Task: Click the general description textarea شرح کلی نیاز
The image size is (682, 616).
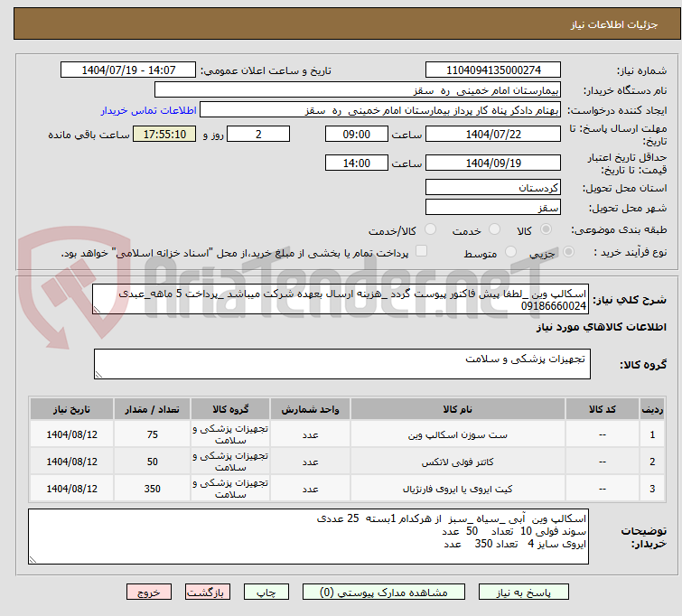Action: [x=341, y=299]
